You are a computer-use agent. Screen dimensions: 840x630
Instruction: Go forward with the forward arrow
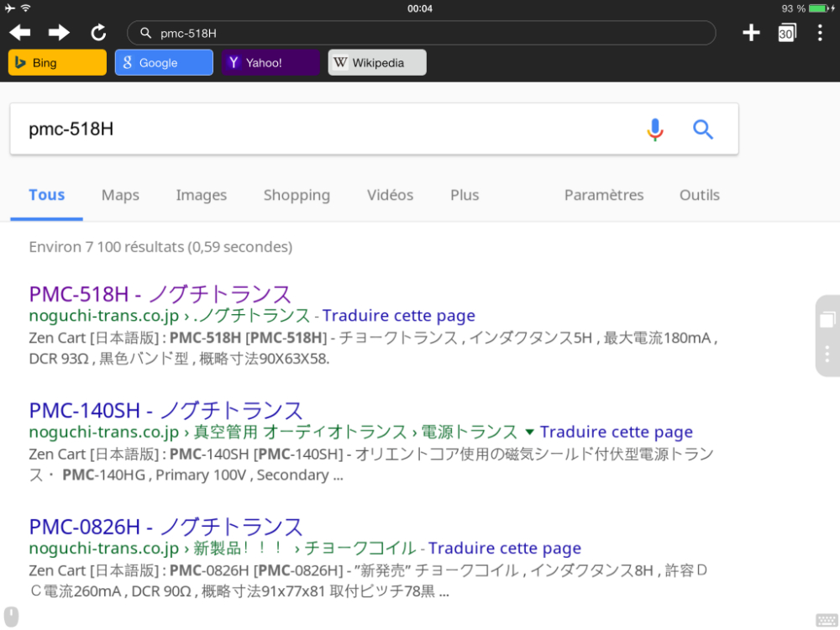coord(59,33)
